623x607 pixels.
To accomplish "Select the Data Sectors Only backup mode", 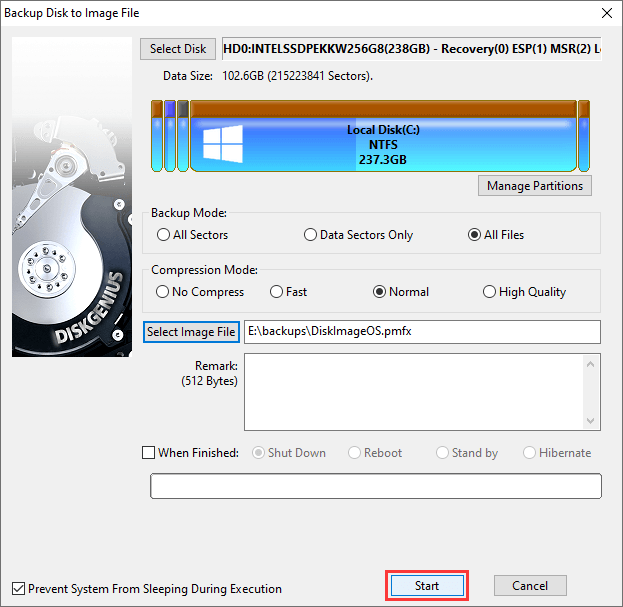I will coord(311,235).
